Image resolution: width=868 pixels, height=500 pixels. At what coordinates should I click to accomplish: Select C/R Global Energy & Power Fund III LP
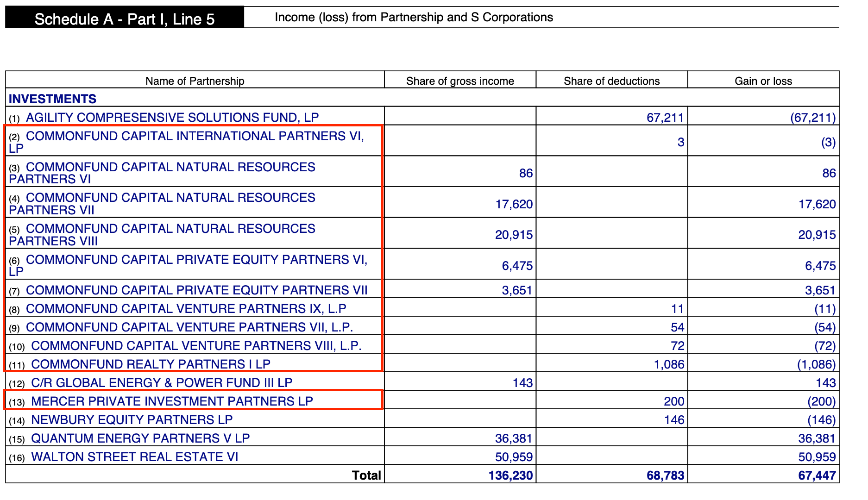pyautogui.click(x=162, y=383)
